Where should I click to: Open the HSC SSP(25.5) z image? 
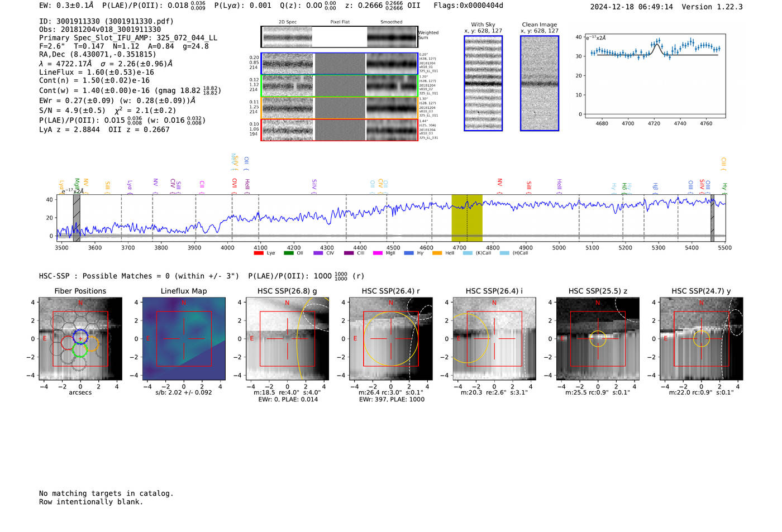pyautogui.click(x=598, y=339)
